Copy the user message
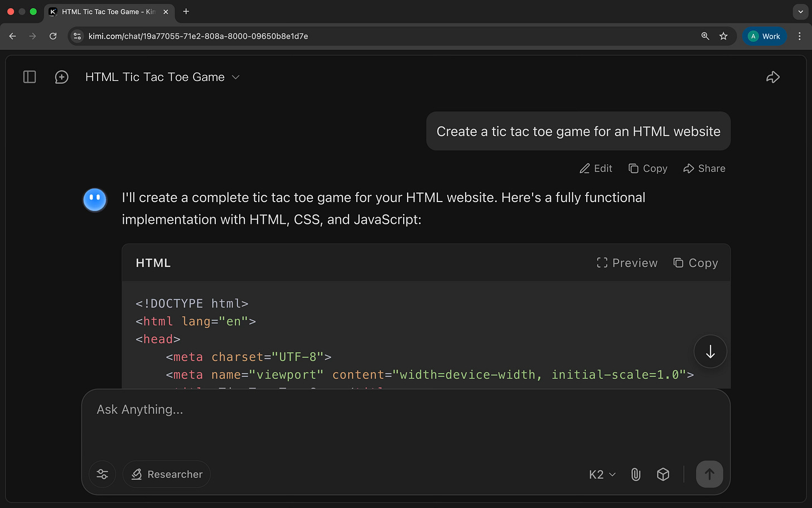The width and height of the screenshot is (812, 508). [647, 169]
